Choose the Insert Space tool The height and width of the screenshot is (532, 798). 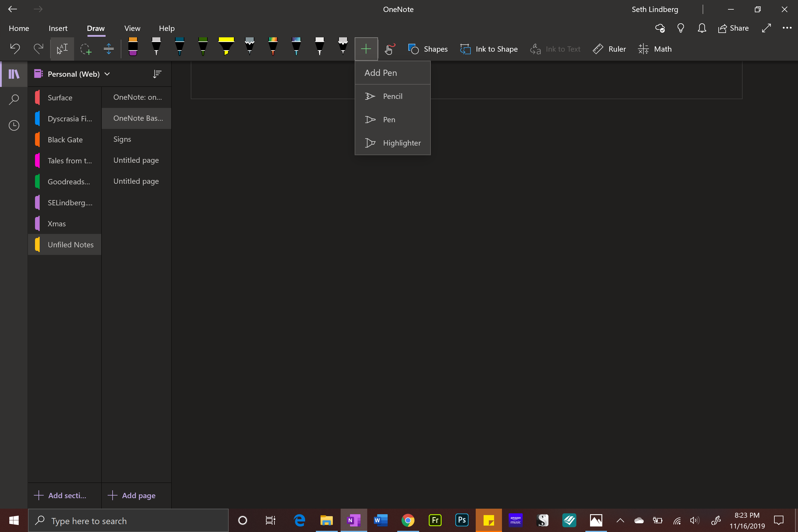click(x=108, y=49)
